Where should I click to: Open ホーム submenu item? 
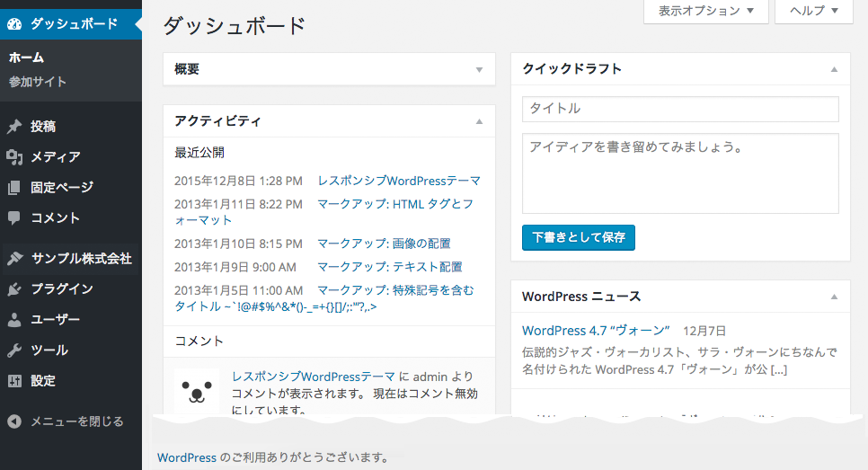pos(26,58)
